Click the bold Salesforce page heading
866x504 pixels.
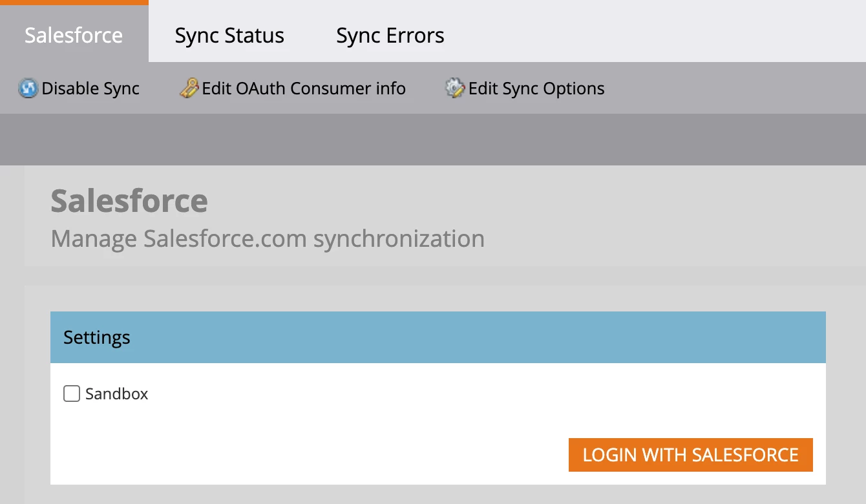[x=129, y=201]
